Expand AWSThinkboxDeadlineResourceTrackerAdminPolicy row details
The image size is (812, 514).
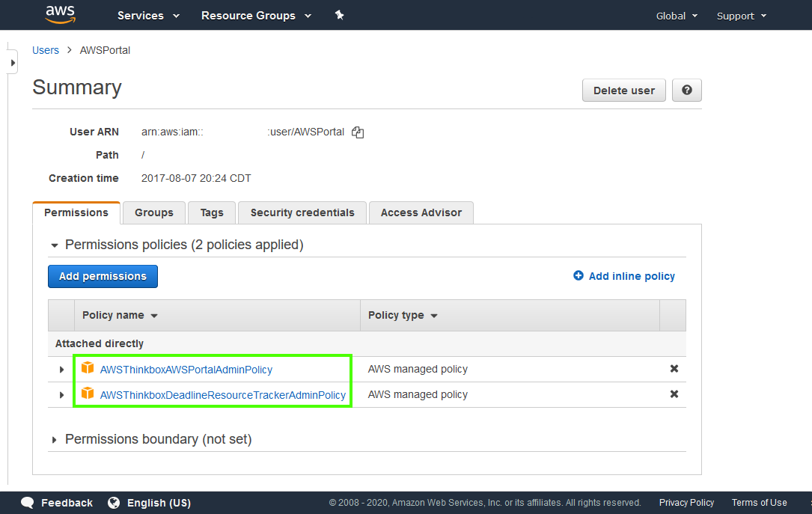pos(61,395)
